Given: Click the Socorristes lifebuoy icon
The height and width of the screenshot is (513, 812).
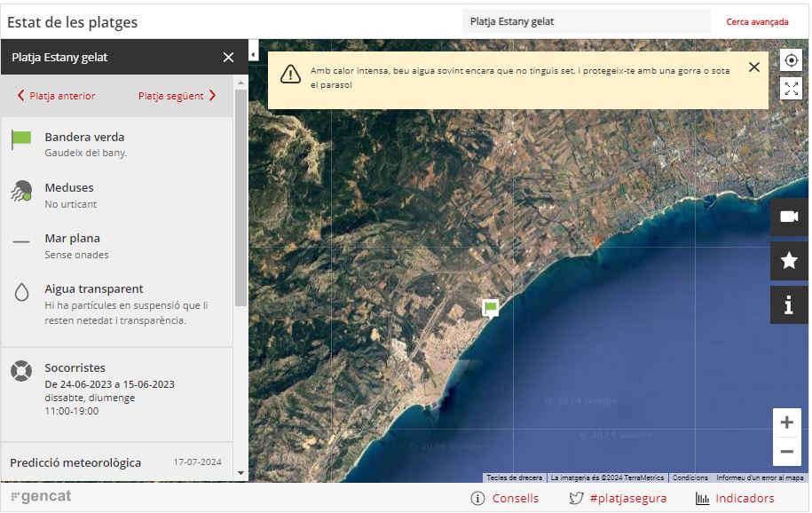Looking at the screenshot, I should 21,371.
